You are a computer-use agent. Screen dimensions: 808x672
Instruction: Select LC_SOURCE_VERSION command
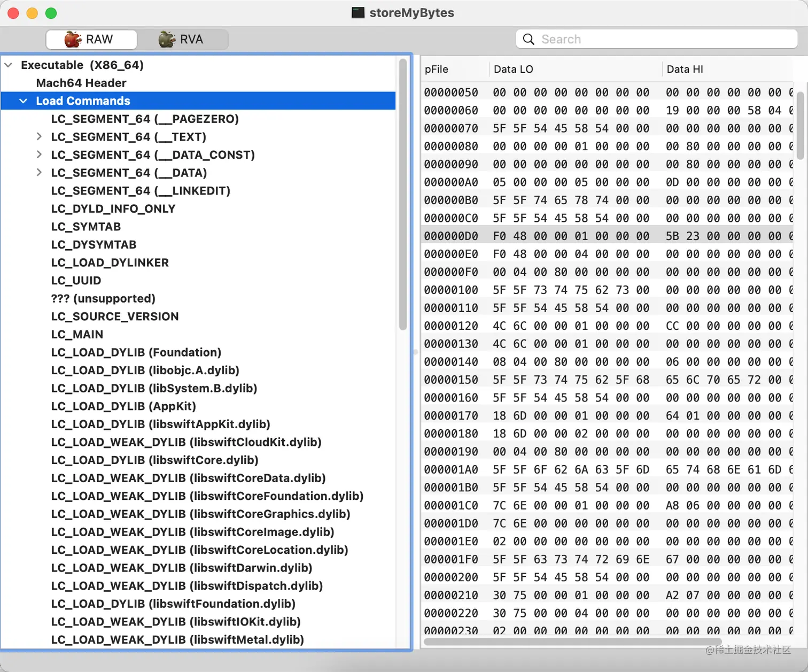pyautogui.click(x=115, y=316)
